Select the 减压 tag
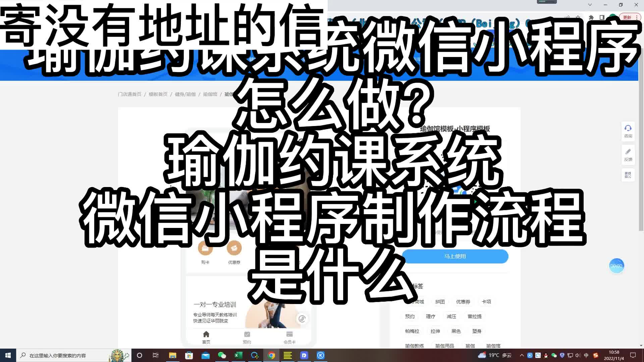Screen dimensions: 644x362 click(451, 316)
